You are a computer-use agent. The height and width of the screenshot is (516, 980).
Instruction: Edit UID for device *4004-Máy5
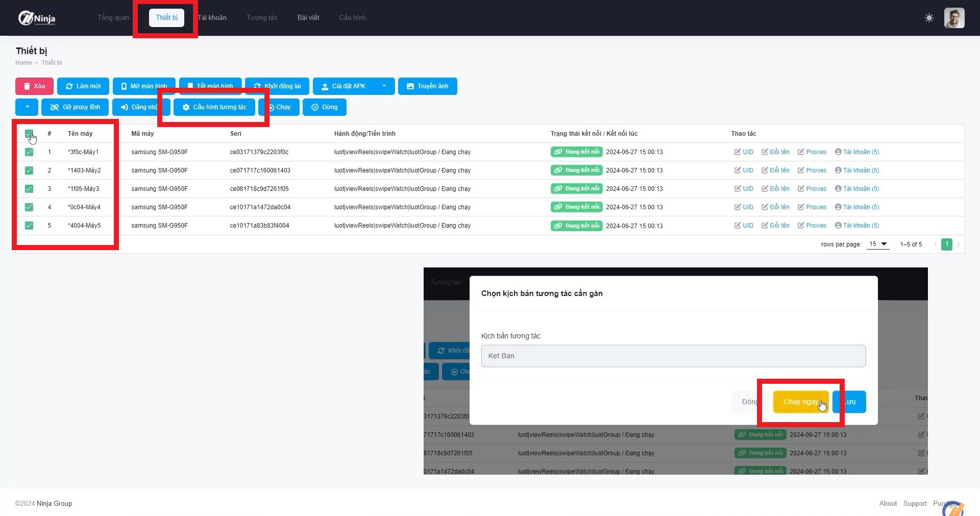744,226
